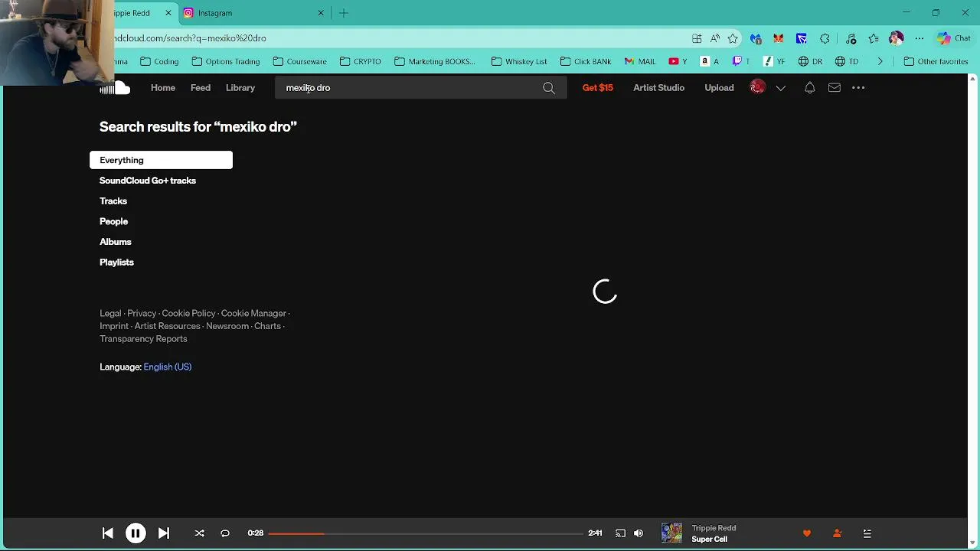Filter results by Albums

(116, 242)
